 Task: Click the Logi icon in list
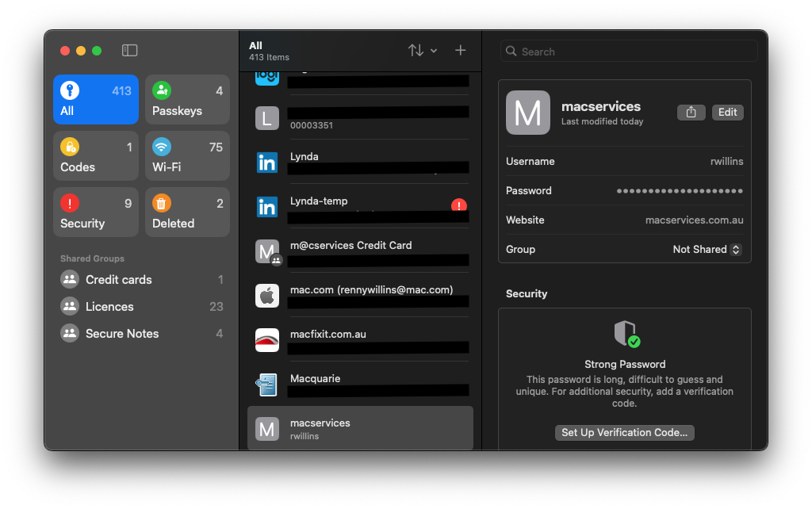pos(267,78)
